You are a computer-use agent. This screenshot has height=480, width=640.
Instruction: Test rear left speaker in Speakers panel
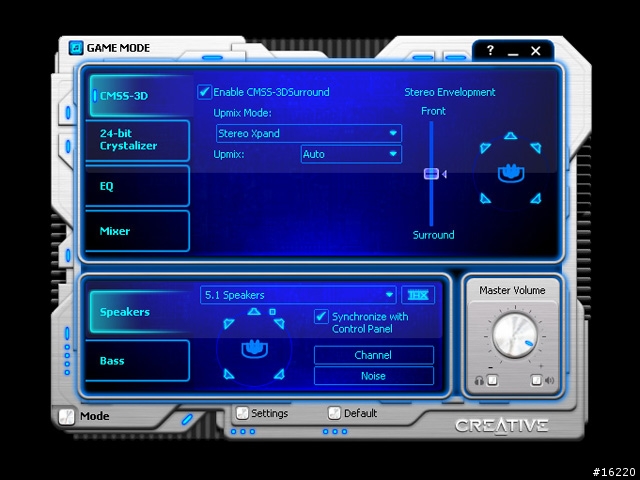[229, 374]
